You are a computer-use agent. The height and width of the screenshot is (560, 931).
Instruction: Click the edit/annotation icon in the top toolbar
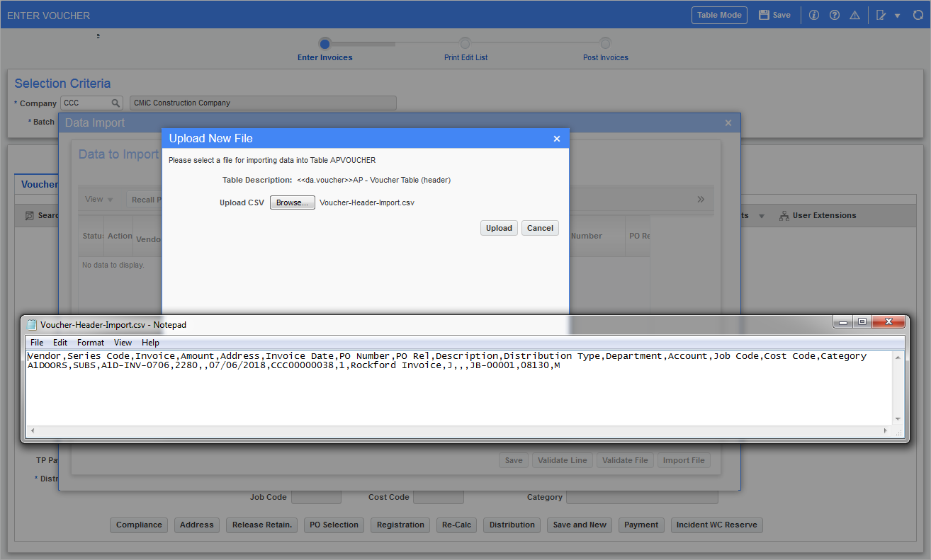[x=881, y=14]
